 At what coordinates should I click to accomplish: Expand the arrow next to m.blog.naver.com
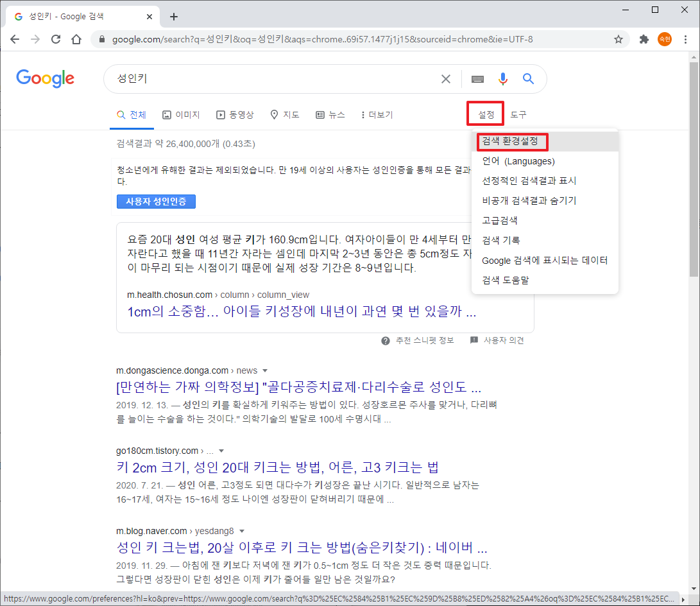click(x=241, y=532)
